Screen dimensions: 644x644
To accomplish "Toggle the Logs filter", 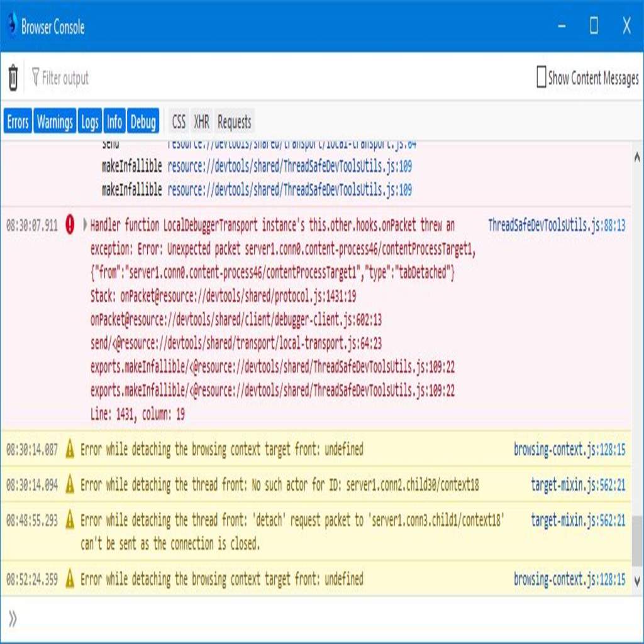I will [x=89, y=121].
